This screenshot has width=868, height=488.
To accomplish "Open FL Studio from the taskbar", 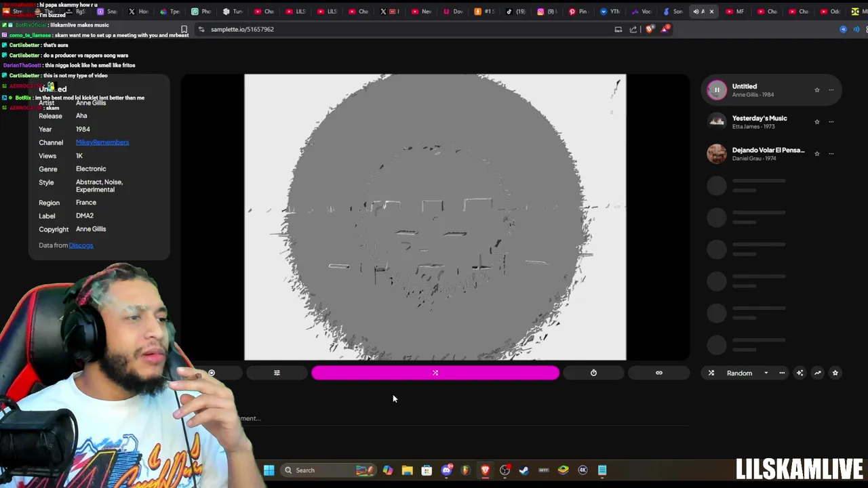I will (x=465, y=470).
